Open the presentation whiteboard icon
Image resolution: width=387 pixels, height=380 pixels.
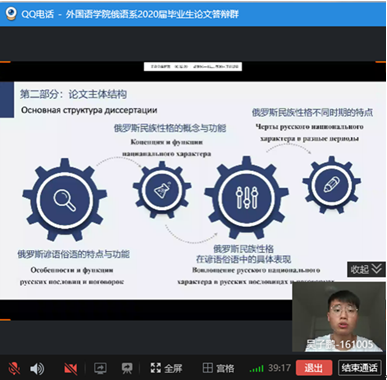(127, 368)
